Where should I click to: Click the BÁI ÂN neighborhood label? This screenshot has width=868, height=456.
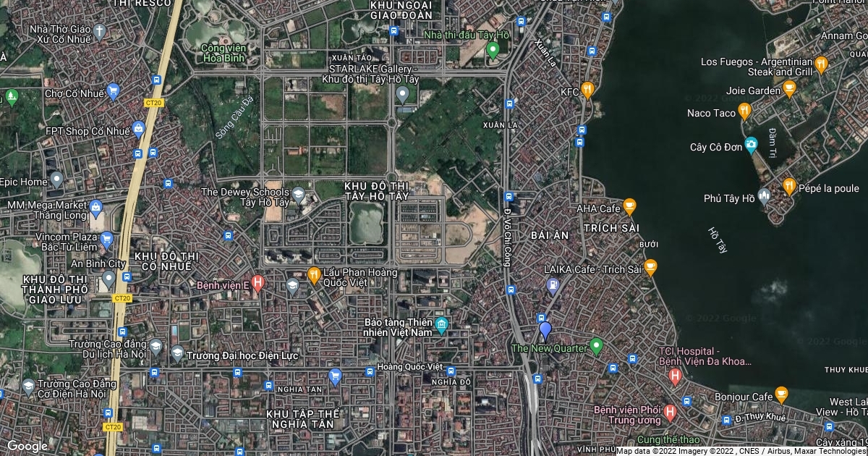[x=550, y=235]
